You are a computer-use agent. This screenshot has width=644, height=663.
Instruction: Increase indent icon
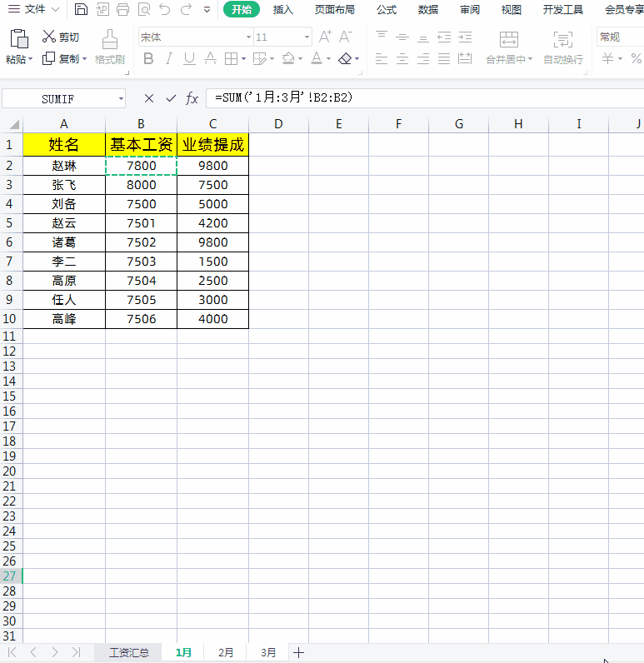(x=465, y=37)
